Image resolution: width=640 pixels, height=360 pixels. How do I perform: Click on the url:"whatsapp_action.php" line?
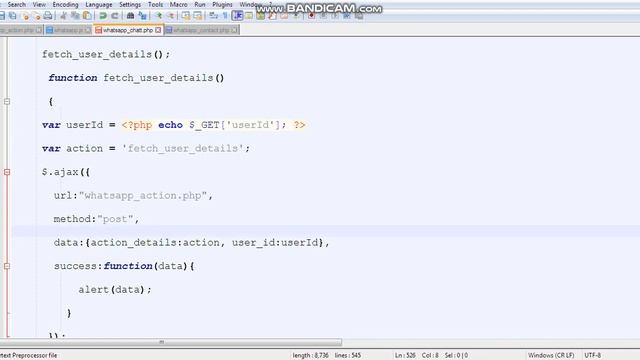point(133,196)
